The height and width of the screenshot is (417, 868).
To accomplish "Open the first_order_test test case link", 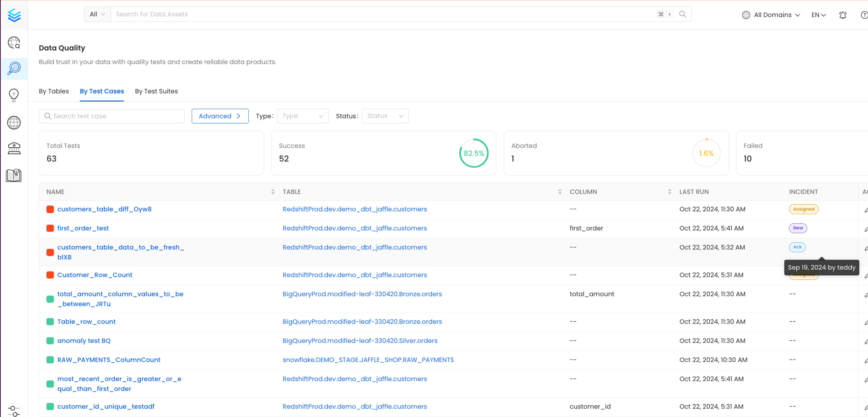I will pos(83,228).
